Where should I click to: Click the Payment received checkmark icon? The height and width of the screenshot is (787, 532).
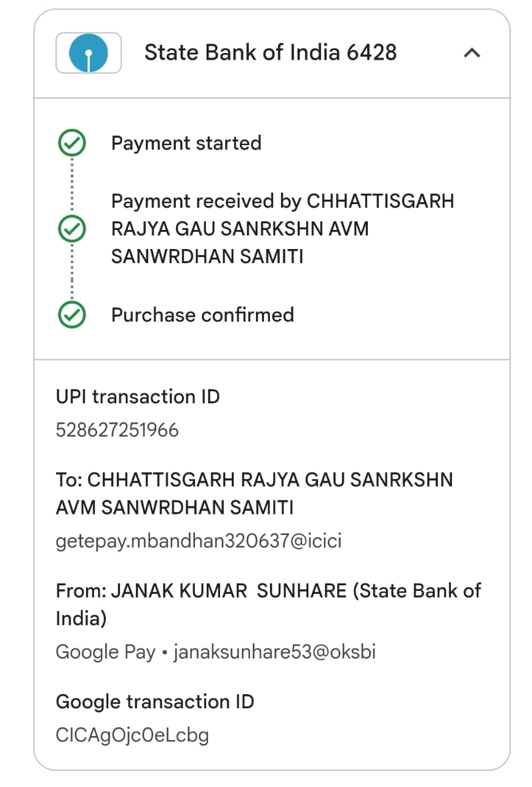click(72, 229)
